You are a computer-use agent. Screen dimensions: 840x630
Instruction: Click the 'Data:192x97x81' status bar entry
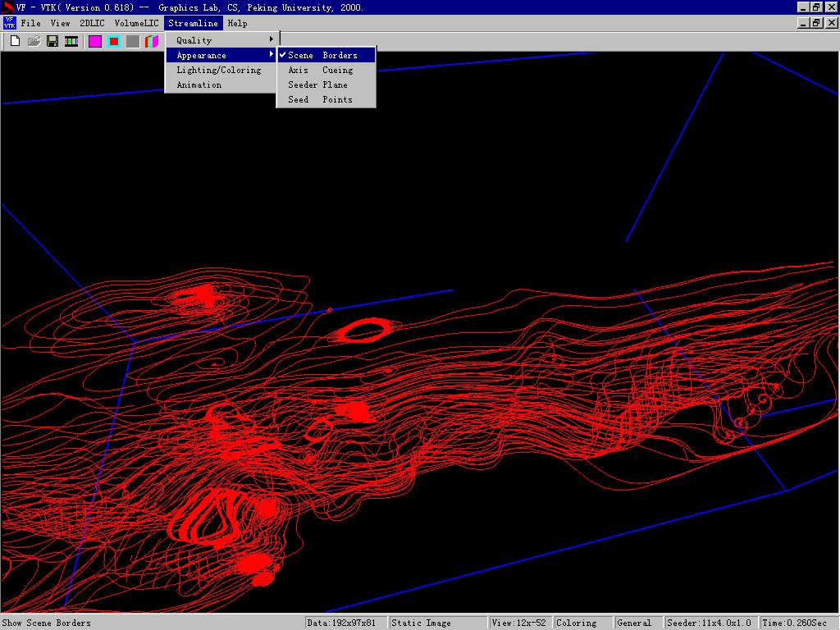click(x=345, y=623)
